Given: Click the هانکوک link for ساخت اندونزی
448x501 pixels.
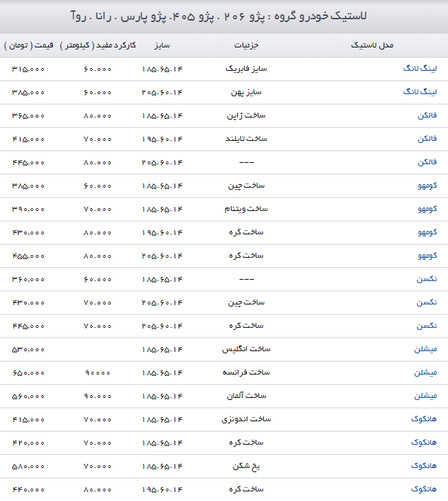Looking at the screenshot, I should click(x=424, y=419).
